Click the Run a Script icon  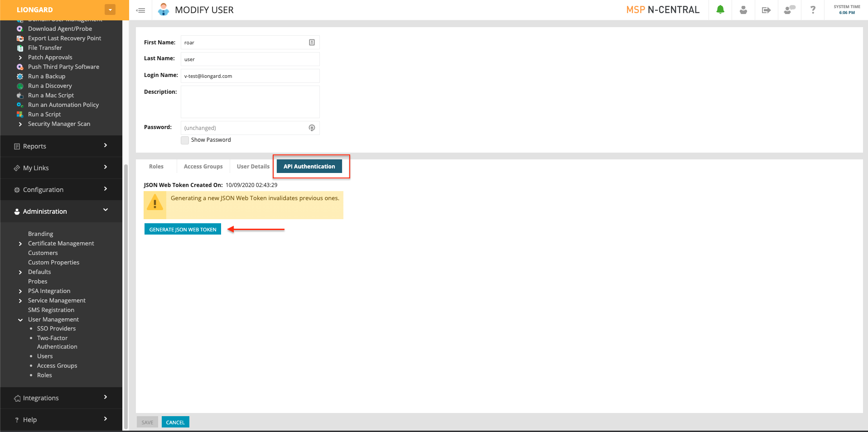20,115
